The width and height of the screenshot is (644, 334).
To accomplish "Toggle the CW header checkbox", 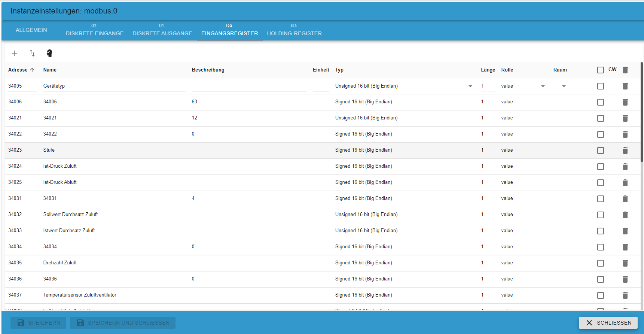I will 601,70.
